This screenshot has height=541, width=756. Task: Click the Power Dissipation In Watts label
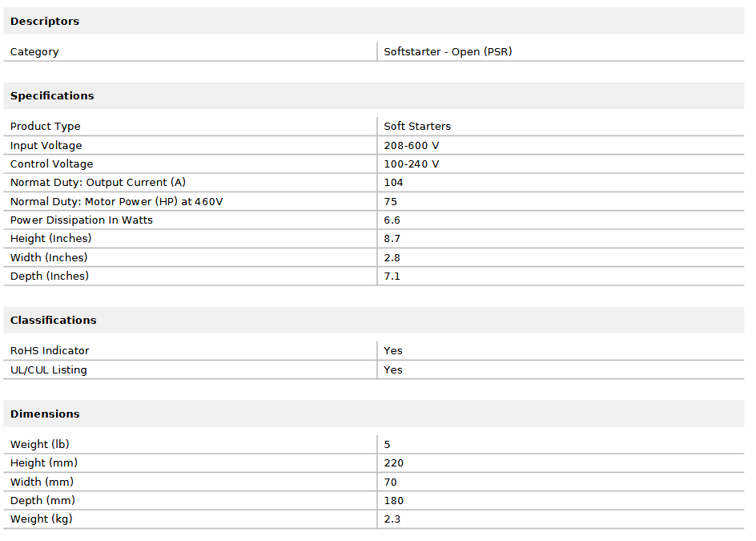[82, 220]
